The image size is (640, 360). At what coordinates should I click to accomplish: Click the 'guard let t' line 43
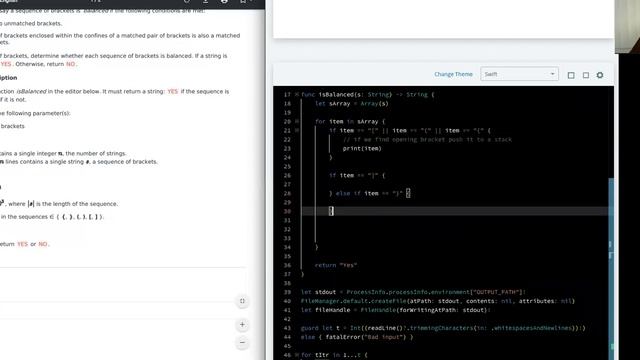[443, 328]
